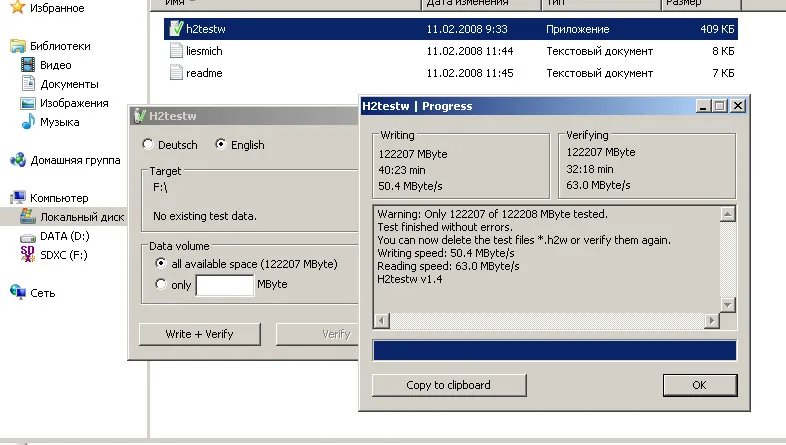This screenshot has width=786, height=445.
Task: Click the Документы library icon
Action: pos(29,83)
